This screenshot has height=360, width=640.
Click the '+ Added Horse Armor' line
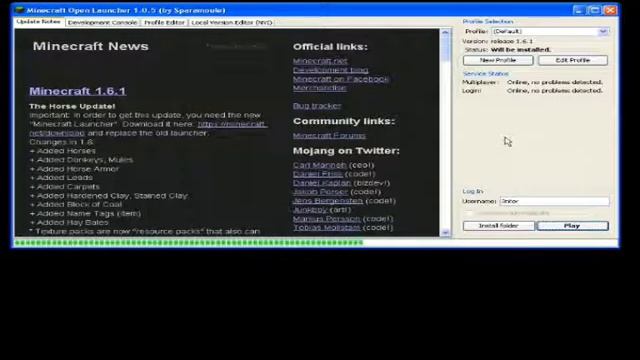coord(74,169)
